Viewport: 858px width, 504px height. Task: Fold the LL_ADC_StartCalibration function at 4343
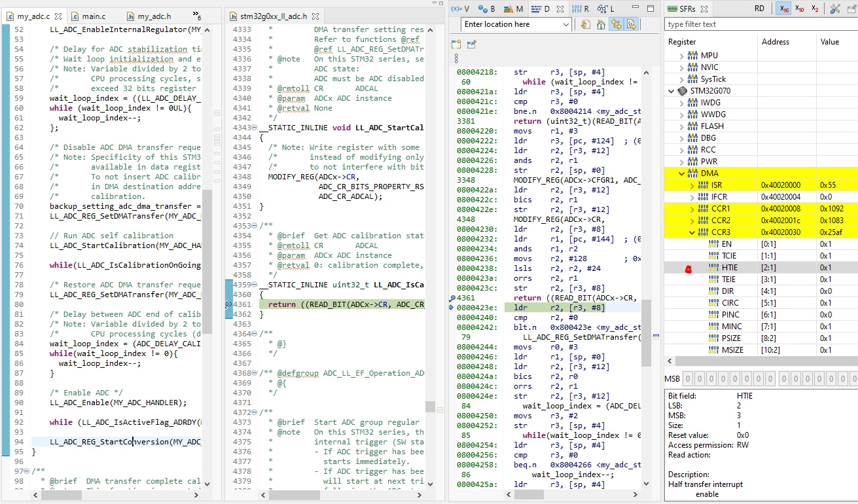pos(255,128)
